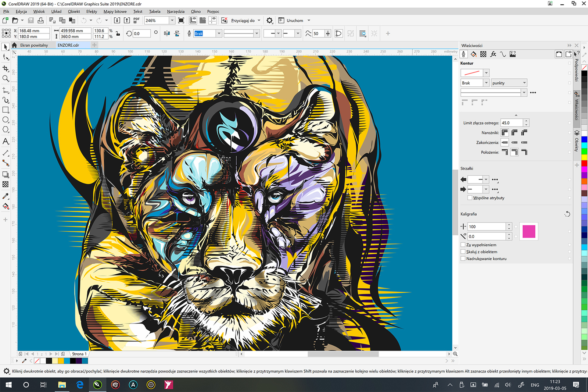Open Przyciągaj do snapping options
This screenshot has width=588, height=392.
[243, 20]
